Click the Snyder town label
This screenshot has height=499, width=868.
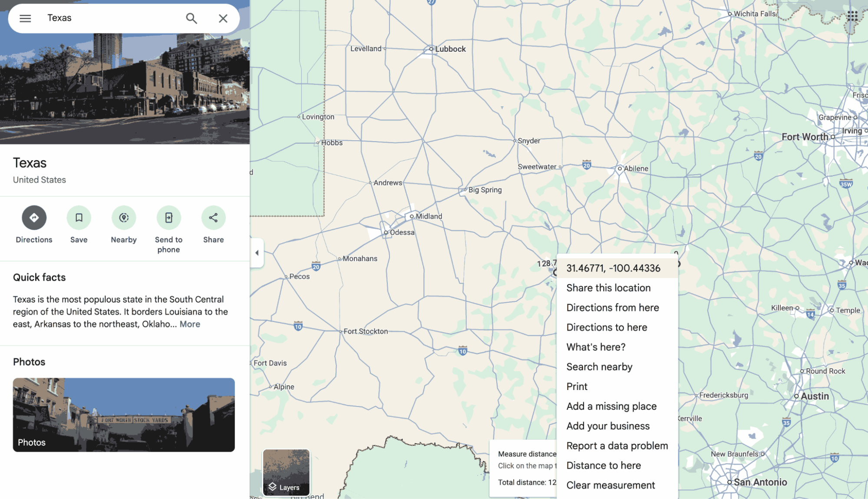[529, 141]
